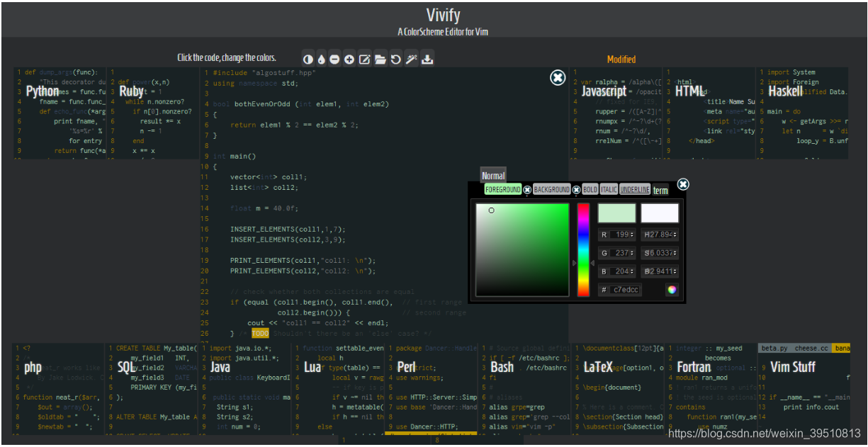Image resolution: width=868 pixels, height=447 pixels.
Task: Click 'vector<int> coll1;' code line
Action: coord(269,177)
